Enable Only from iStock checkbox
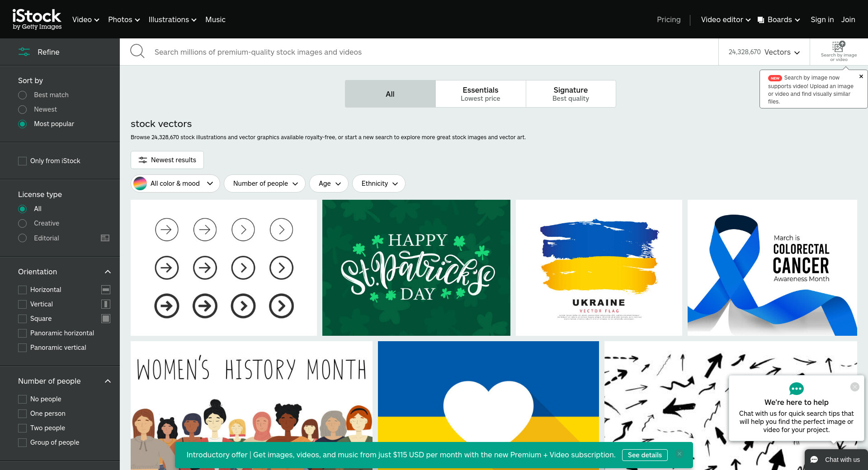 [x=22, y=161]
